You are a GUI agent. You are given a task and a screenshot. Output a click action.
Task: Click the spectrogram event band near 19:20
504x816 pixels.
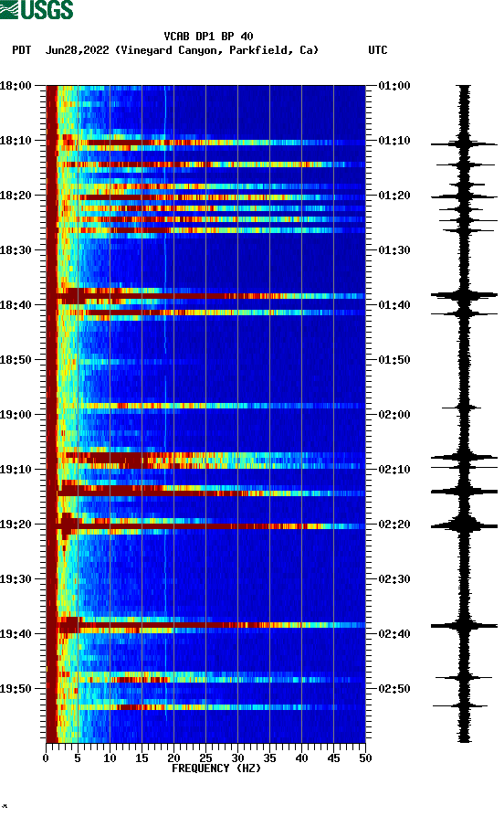pyautogui.click(x=205, y=526)
